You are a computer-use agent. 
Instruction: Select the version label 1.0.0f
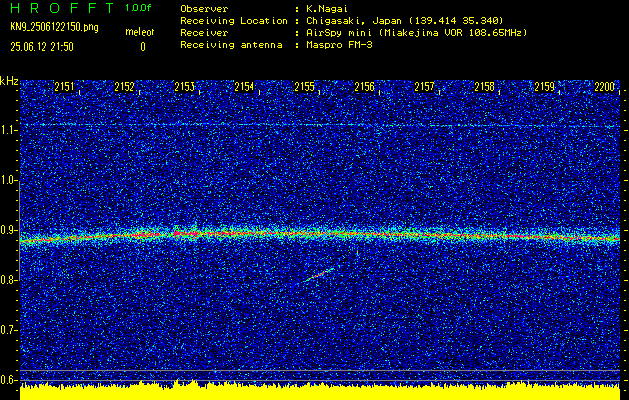138,8
